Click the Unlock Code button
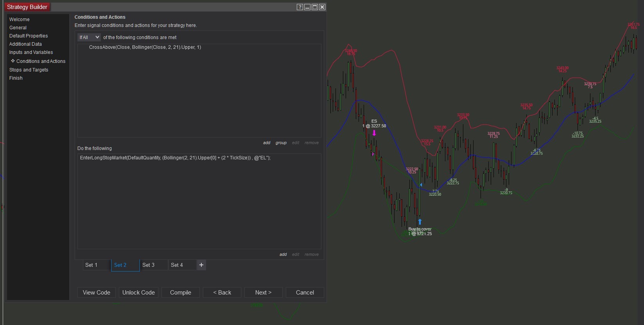The height and width of the screenshot is (325, 644). [138, 293]
